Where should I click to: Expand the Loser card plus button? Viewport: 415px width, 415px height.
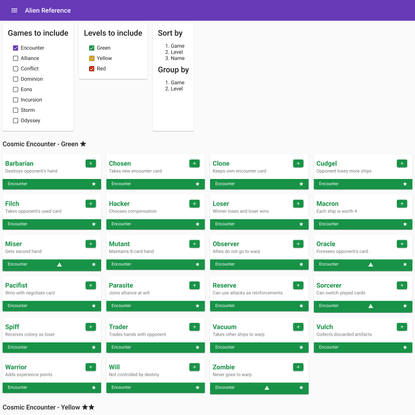(x=298, y=203)
